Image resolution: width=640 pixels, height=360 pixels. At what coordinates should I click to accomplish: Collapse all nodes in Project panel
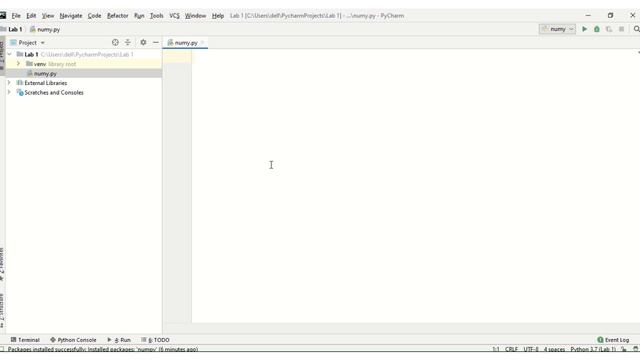click(128, 42)
